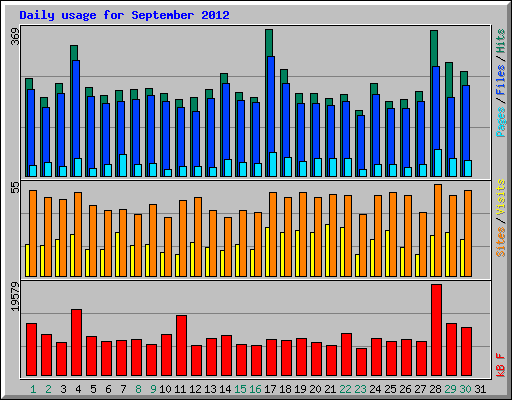The width and height of the screenshot is (512, 400).
Task: Click day 28 on the x-axis
Action: tap(435, 389)
